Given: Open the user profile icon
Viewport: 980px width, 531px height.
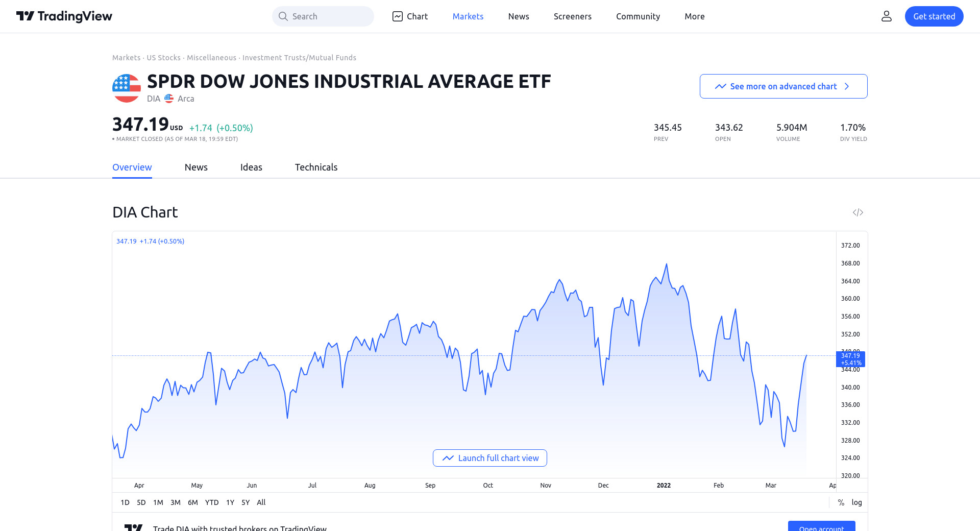Looking at the screenshot, I should [x=887, y=16].
